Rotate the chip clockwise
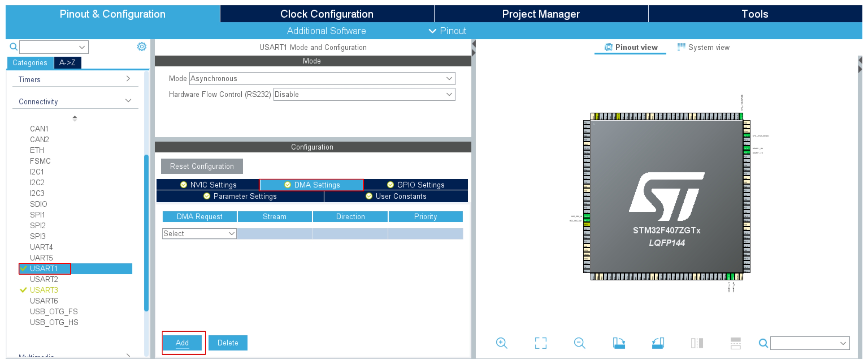The image size is (868, 359). coord(619,343)
